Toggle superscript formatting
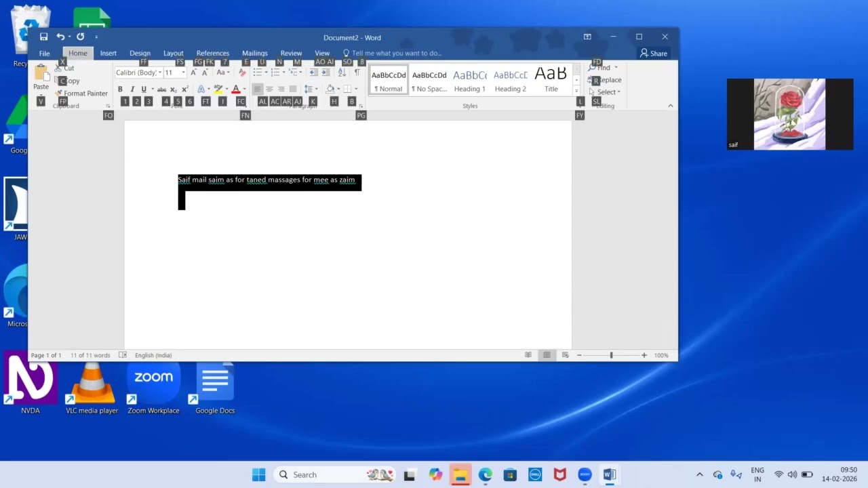The image size is (868, 488). pos(184,89)
